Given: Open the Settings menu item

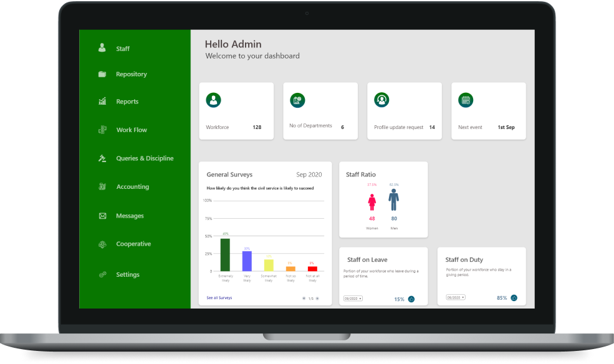Looking at the screenshot, I should click(x=102, y=274).
